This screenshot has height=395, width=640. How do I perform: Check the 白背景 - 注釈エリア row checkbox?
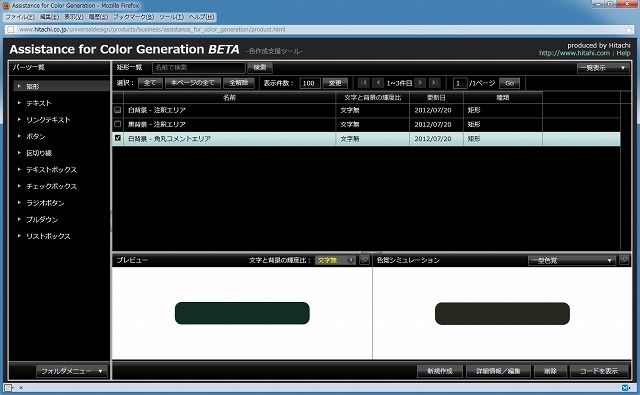[118, 110]
